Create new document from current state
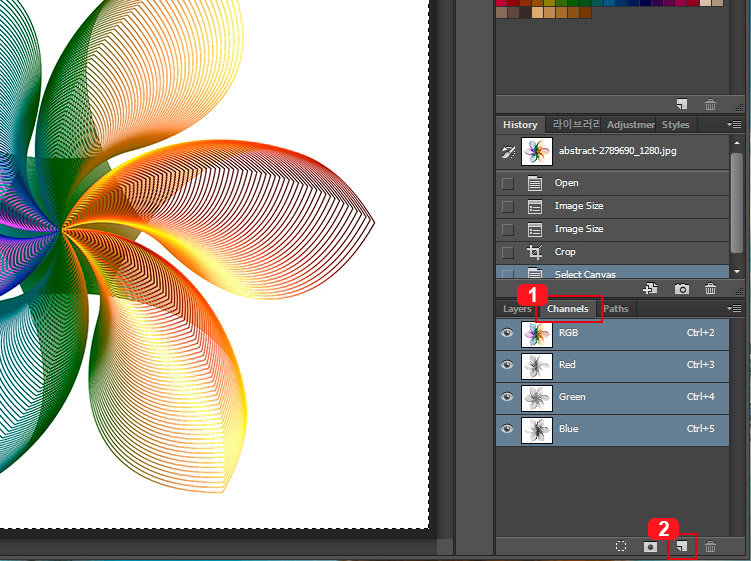751x561 pixels. coord(650,288)
